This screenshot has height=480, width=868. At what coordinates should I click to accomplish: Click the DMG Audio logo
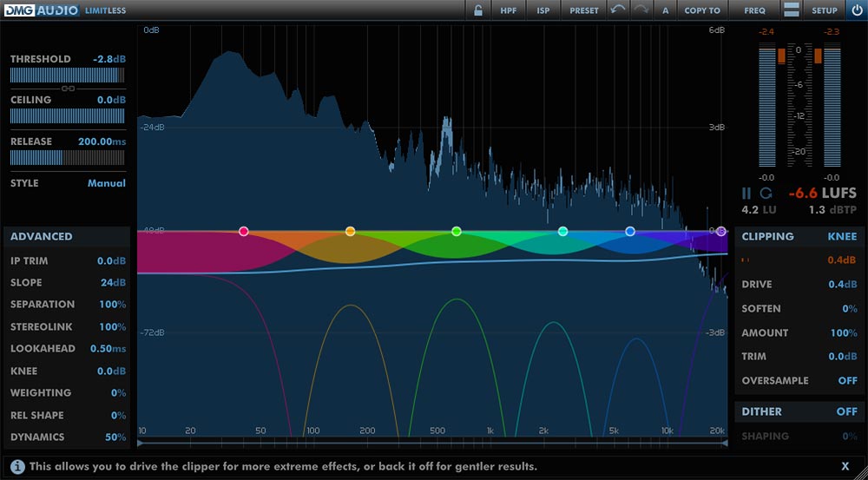click(41, 10)
